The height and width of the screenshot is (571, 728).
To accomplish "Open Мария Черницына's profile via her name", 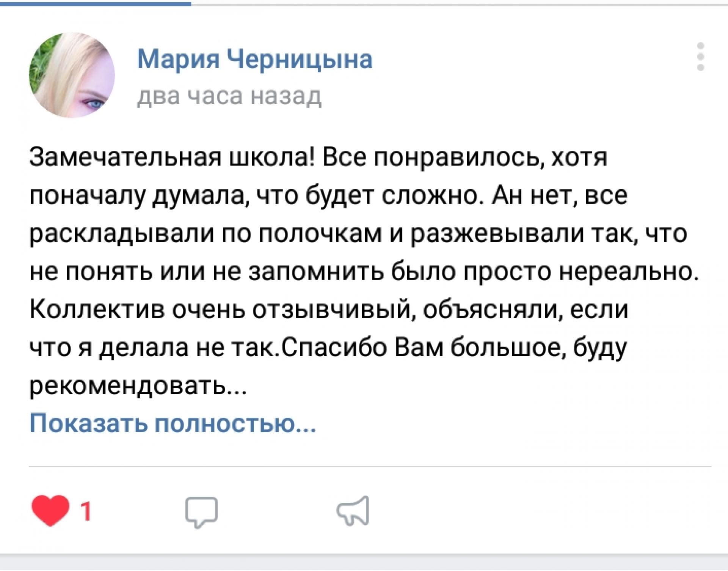I will tap(255, 60).
